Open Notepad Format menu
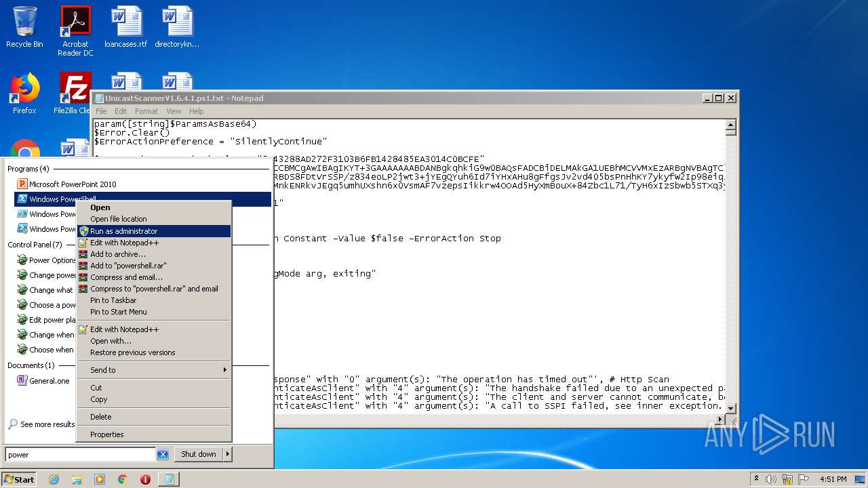 (146, 111)
